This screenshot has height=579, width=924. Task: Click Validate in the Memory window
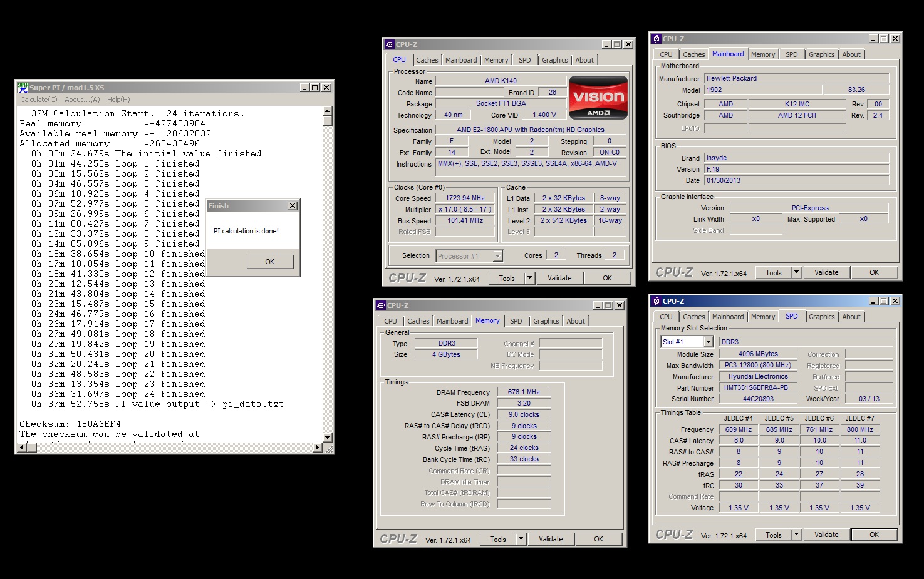pos(551,539)
